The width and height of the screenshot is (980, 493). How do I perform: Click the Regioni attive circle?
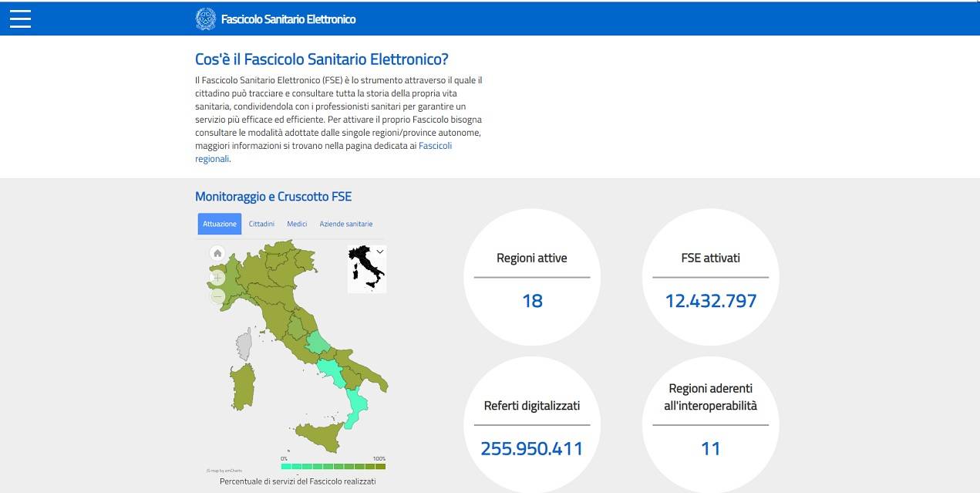pyautogui.click(x=531, y=277)
